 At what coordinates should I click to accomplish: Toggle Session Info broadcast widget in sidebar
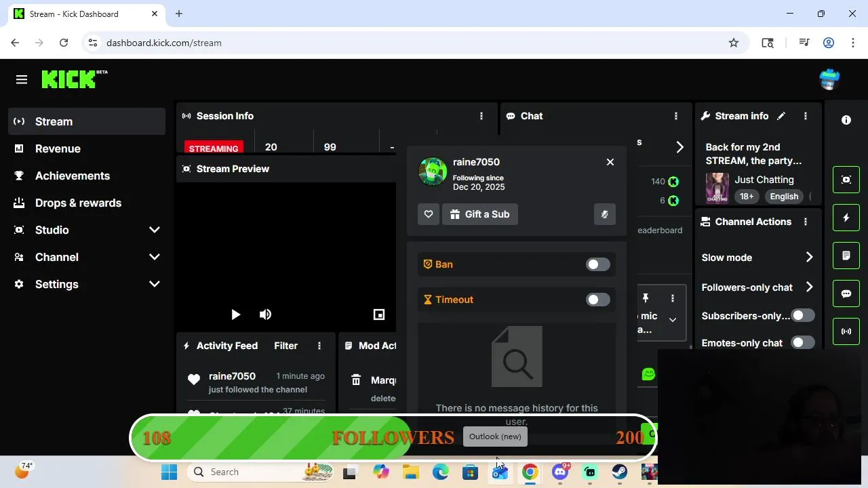click(x=846, y=331)
